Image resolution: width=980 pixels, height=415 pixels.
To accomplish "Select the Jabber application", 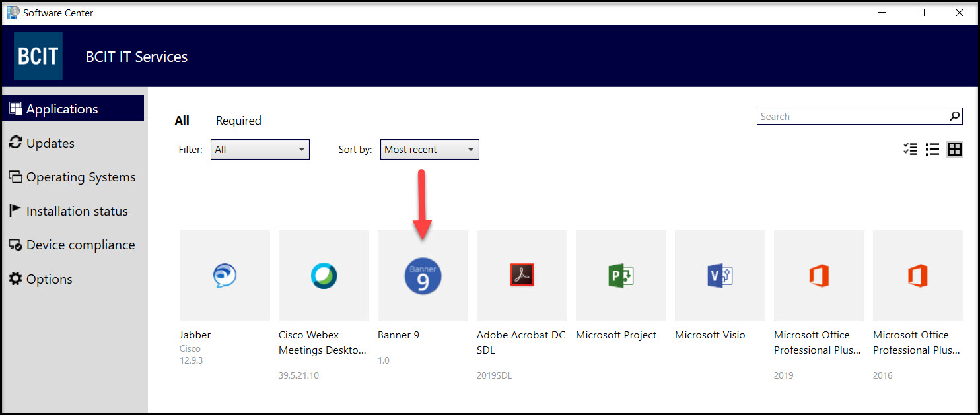I will click(x=225, y=276).
